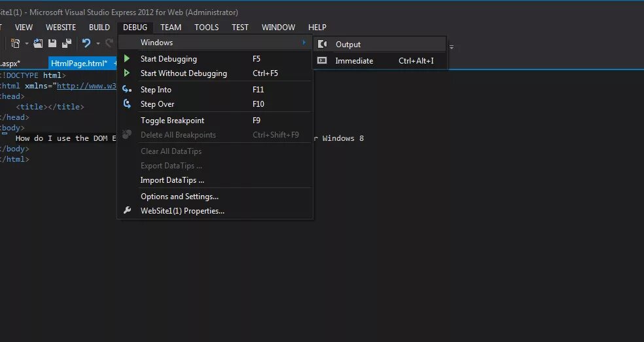Click the DOCTYPE html code line
Viewport: 644px width, 342px height.
[x=33, y=75]
